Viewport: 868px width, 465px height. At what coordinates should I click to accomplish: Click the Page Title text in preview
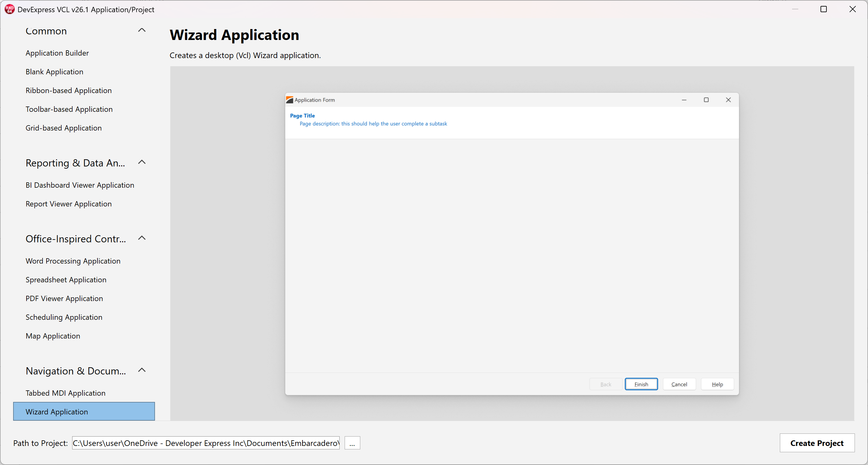click(x=302, y=116)
